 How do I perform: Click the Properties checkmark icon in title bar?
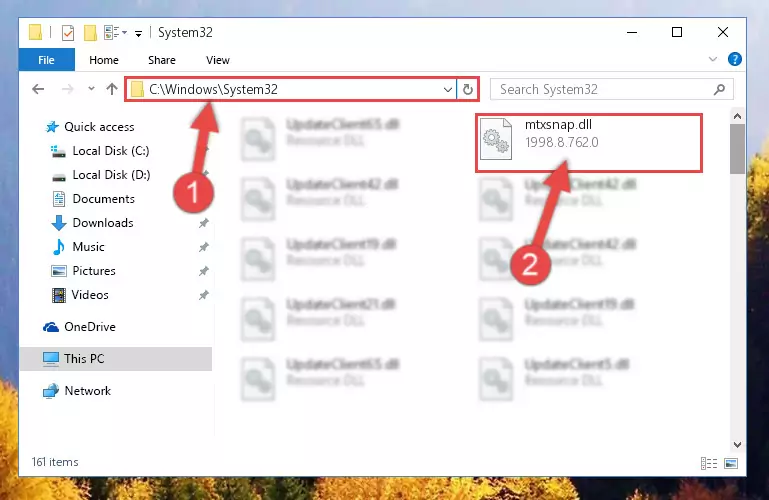pyautogui.click(x=68, y=33)
